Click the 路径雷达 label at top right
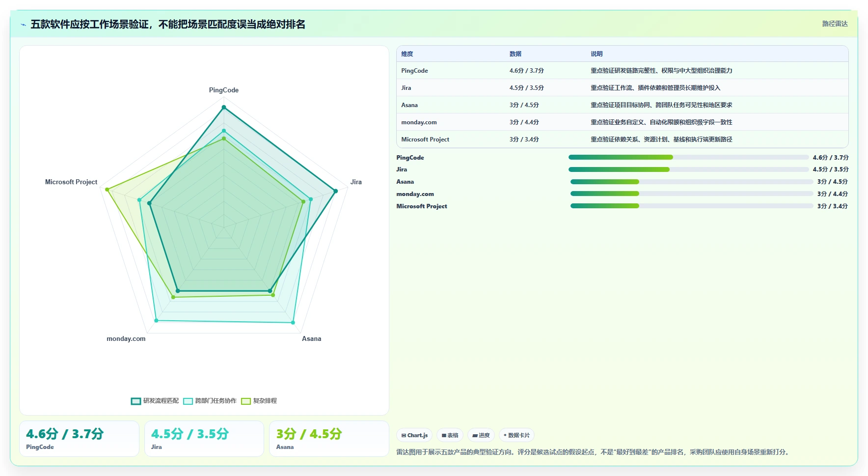868x476 pixels. [835, 24]
